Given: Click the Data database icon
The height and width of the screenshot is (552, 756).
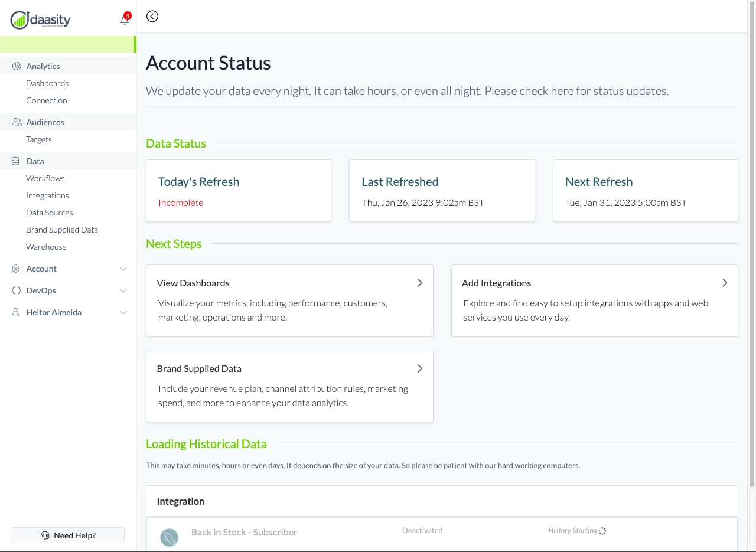Looking at the screenshot, I should point(16,161).
